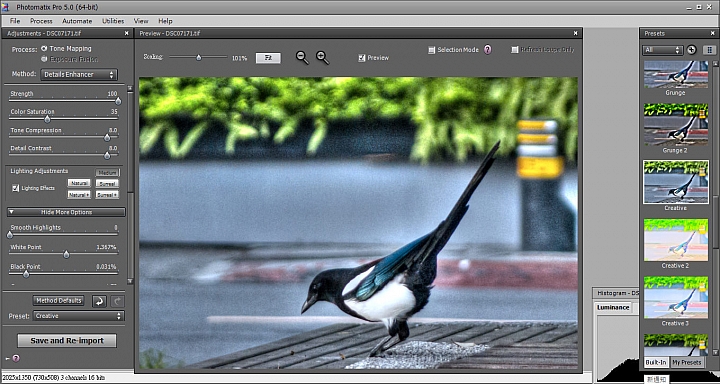Screen dimensions: 720x384
Task: Open the Help menu
Action: tap(165, 21)
